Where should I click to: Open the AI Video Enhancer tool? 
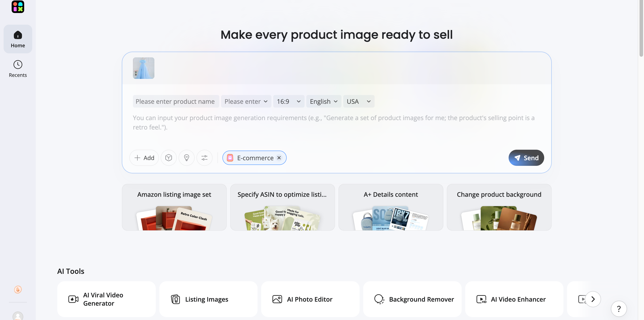coord(514,299)
